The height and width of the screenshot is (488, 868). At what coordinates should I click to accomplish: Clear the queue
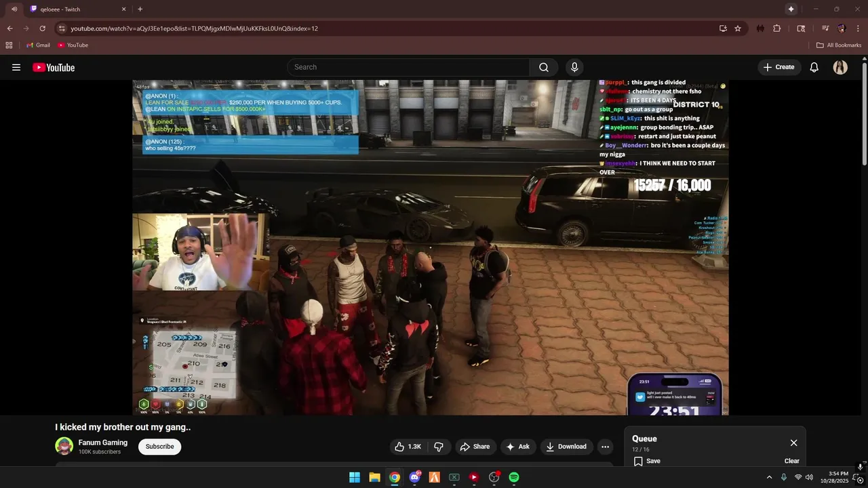(x=792, y=461)
